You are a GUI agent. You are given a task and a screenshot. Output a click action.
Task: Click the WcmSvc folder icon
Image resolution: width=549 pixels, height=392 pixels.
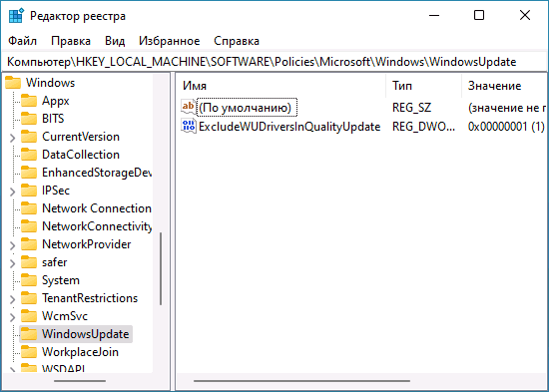click(29, 316)
